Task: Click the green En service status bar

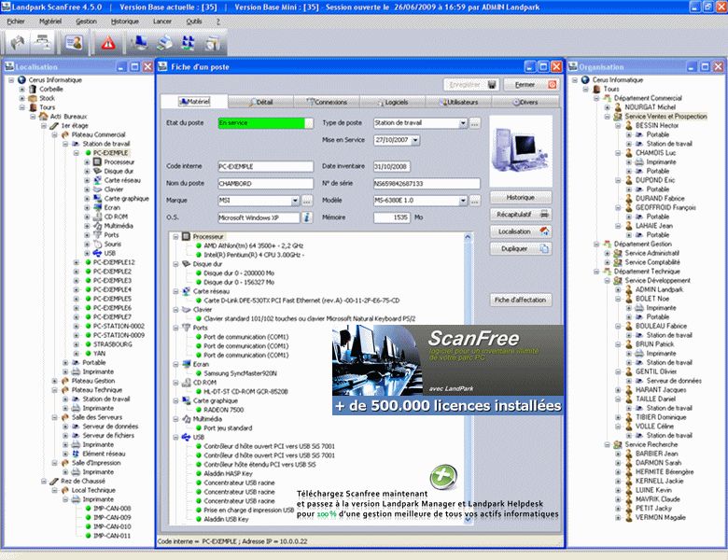Action: tap(266, 123)
